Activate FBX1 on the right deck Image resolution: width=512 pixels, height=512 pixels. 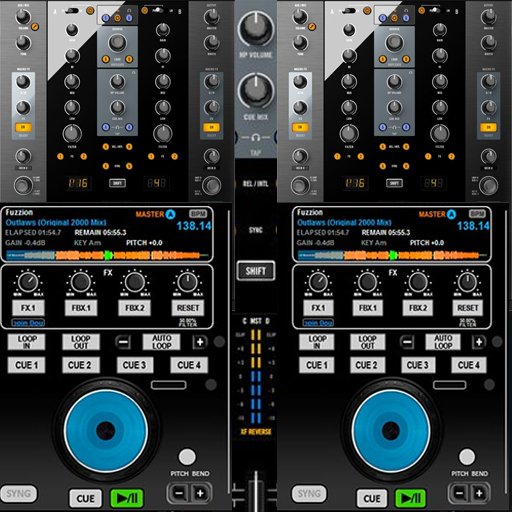point(368,308)
